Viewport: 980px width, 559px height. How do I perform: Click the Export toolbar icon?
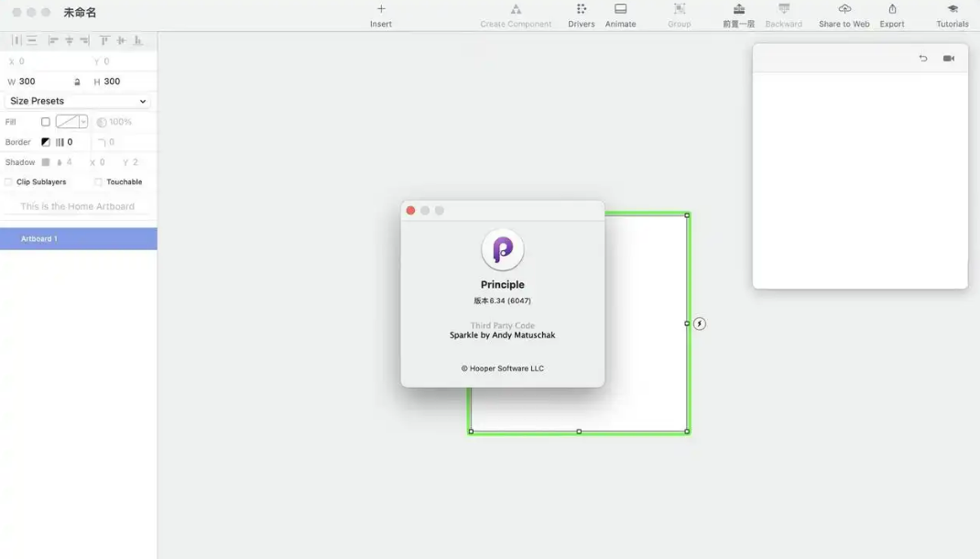[x=892, y=9]
